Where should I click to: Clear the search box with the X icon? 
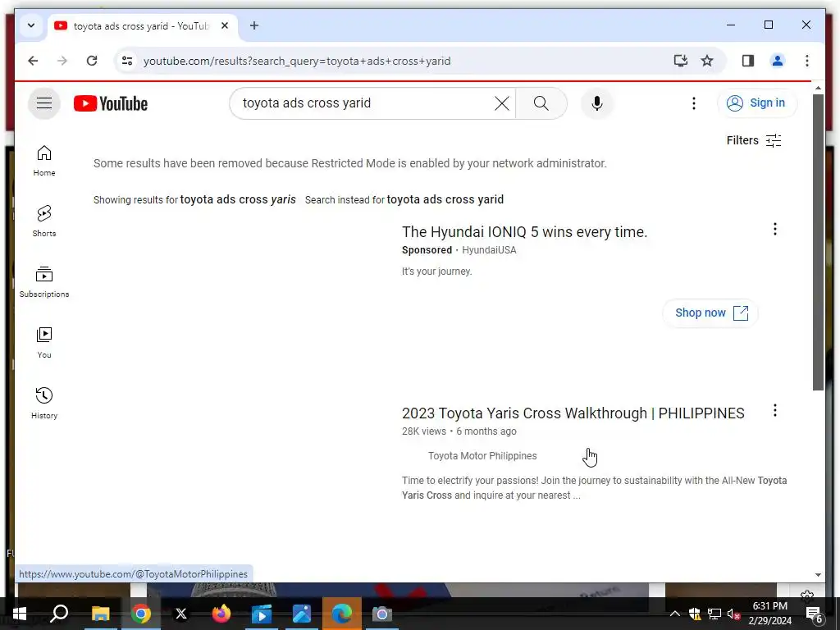[501, 103]
